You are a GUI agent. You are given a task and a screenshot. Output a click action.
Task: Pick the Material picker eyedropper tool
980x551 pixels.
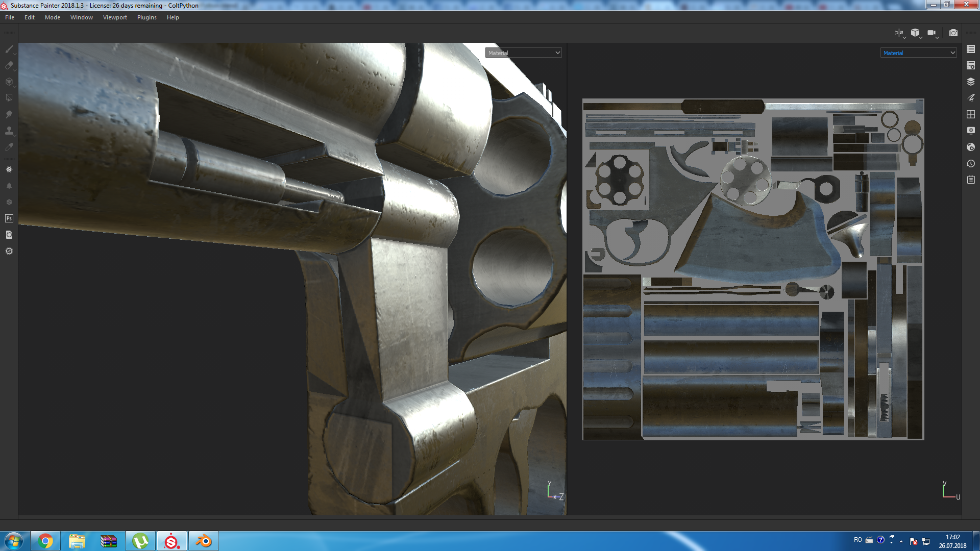(x=9, y=147)
